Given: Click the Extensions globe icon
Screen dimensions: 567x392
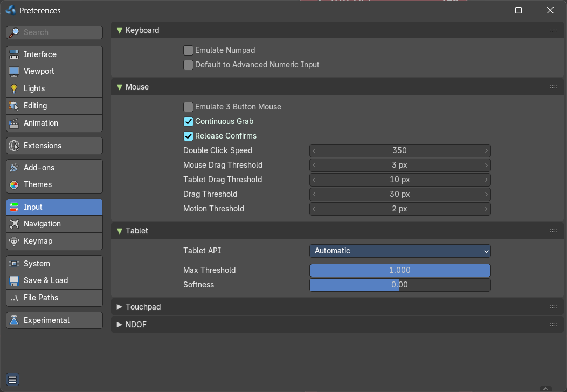Looking at the screenshot, I should (x=14, y=146).
